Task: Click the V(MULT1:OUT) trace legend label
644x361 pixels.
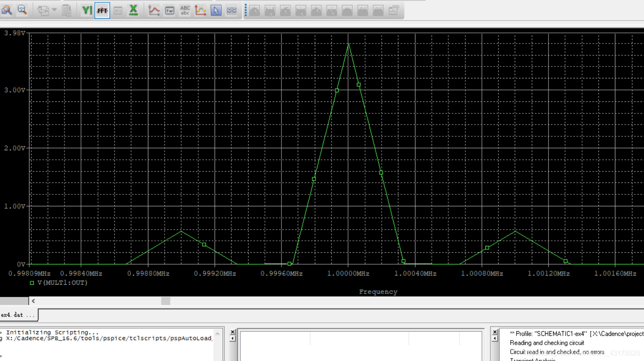Action: pos(62,283)
